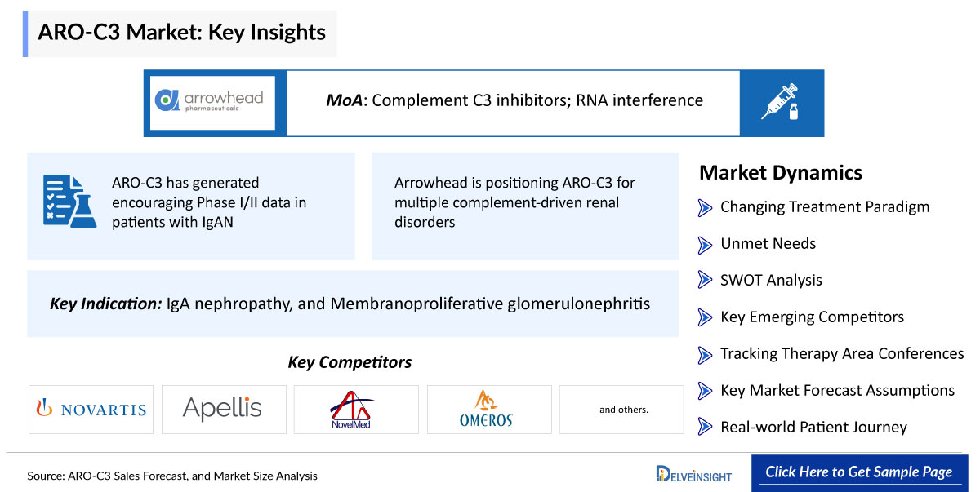Click arrow bullet next to SWOT Analysis
The image size is (980, 492).
[705, 281]
